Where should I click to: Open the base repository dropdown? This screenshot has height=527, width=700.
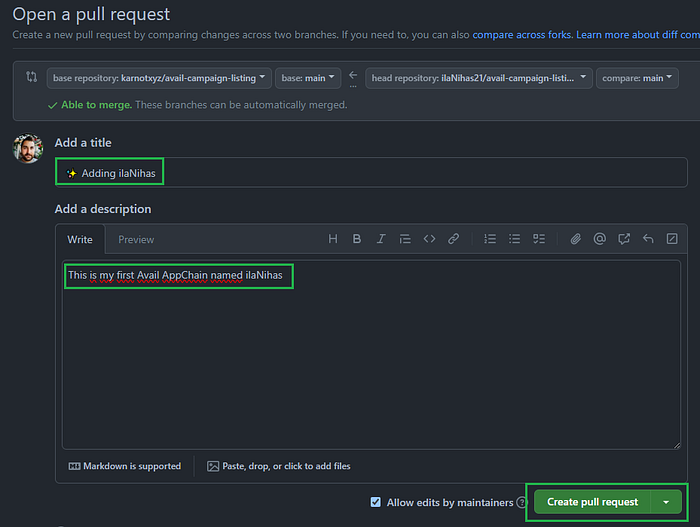[x=159, y=78]
